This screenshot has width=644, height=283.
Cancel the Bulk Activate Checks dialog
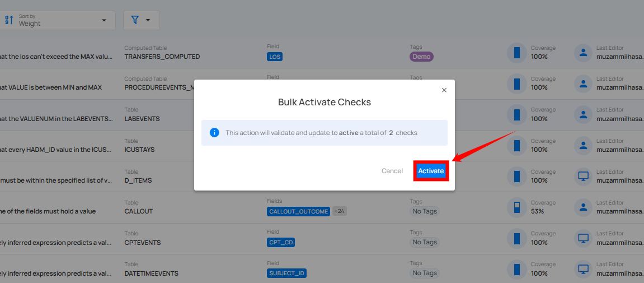[x=392, y=171]
